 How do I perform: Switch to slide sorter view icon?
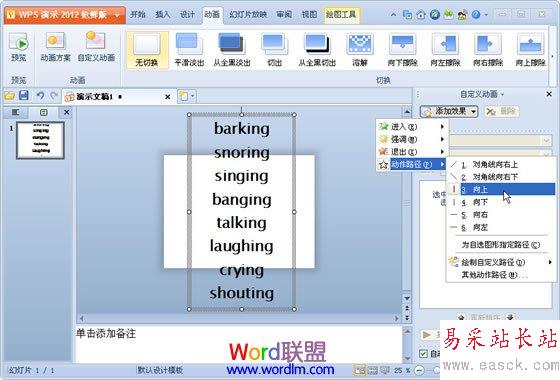click(372, 370)
